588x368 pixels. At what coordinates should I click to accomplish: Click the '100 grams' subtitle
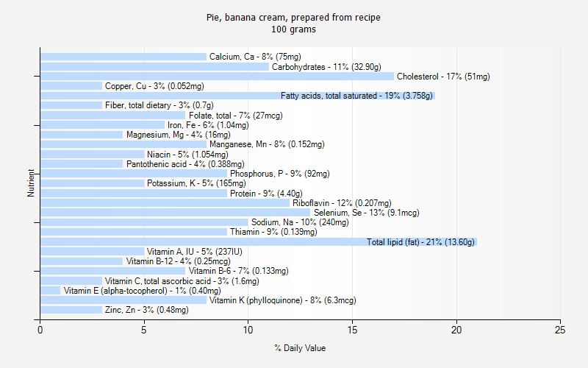pyautogui.click(x=293, y=29)
